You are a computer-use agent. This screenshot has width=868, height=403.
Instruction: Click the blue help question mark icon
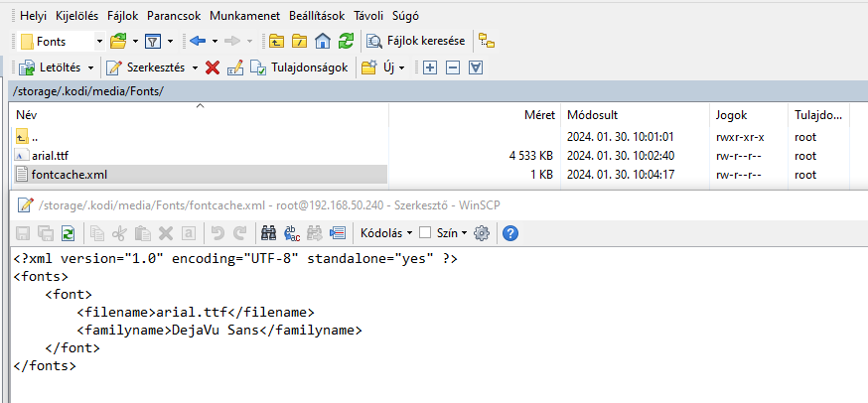click(509, 233)
